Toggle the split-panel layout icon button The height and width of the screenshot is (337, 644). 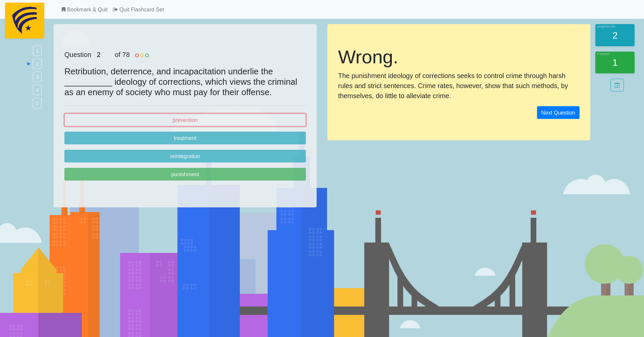(617, 85)
